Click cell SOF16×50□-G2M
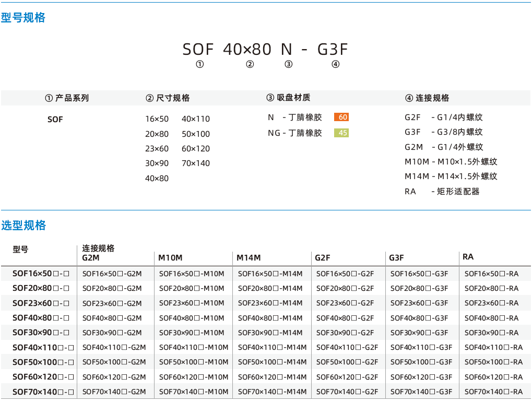Screen dimensions: 532x402 click(x=112, y=274)
